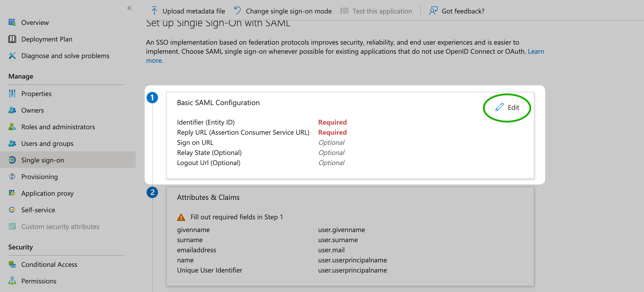Image resolution: width=644 pixels, height=292 pixels.
Task: Open Deployment Plan book icon
Action: pos(12,39)
